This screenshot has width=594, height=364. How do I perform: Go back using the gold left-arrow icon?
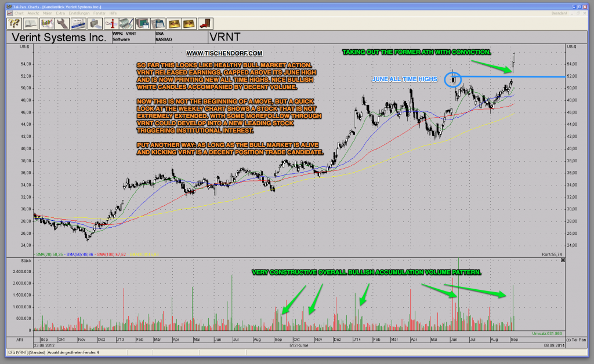175,24
